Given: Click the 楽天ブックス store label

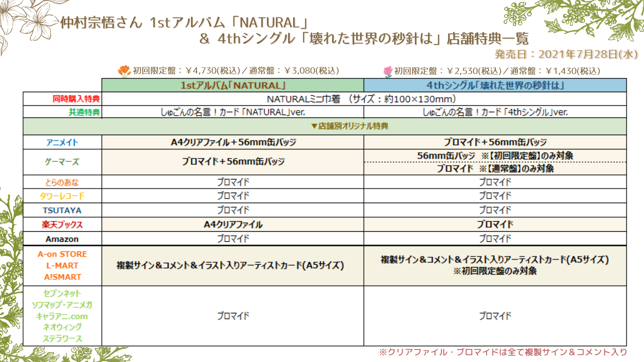Looking at the screenshot, I should point(62,225).
